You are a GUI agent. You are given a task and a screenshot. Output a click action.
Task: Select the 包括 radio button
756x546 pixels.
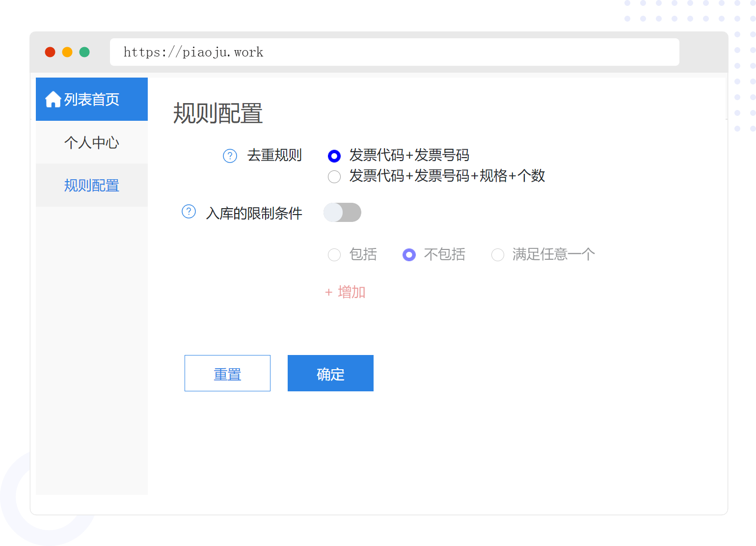[x=334, y=255]
